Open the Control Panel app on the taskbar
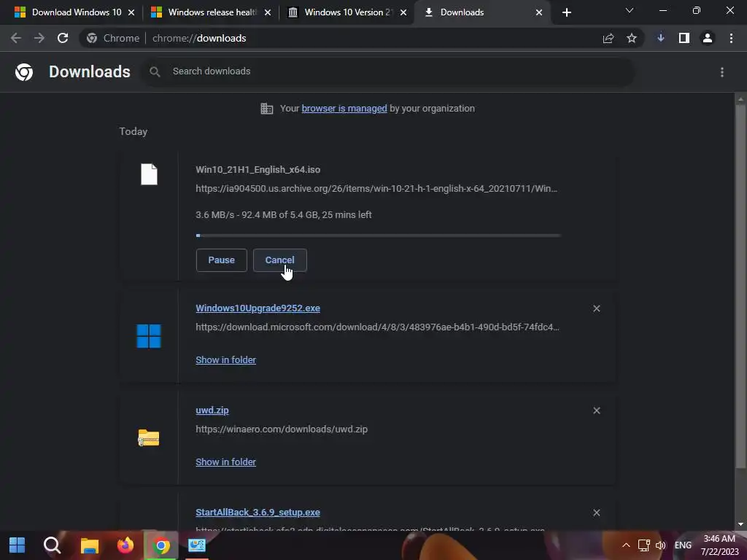The height and width of the screenshot is (560, 747). [x=197, y=545]
